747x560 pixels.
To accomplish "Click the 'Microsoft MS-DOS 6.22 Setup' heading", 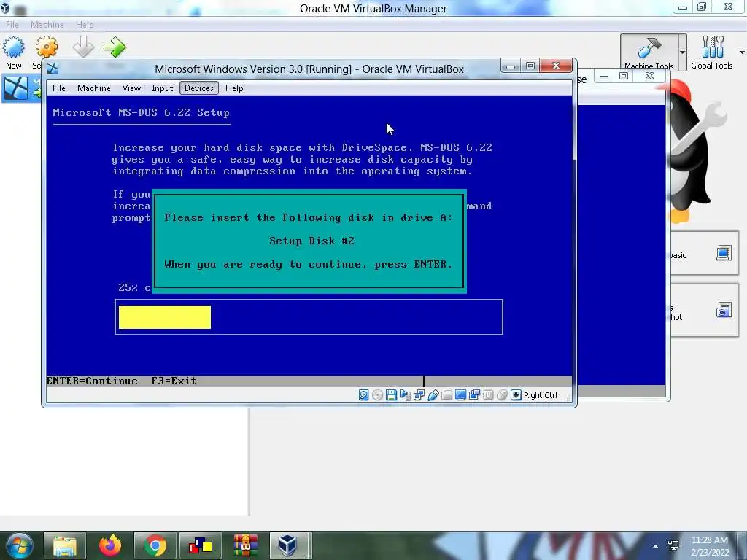I will [x=141, y=113].
